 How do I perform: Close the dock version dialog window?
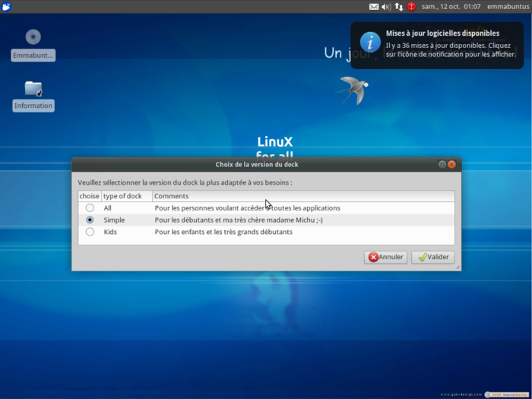(451, 164)
